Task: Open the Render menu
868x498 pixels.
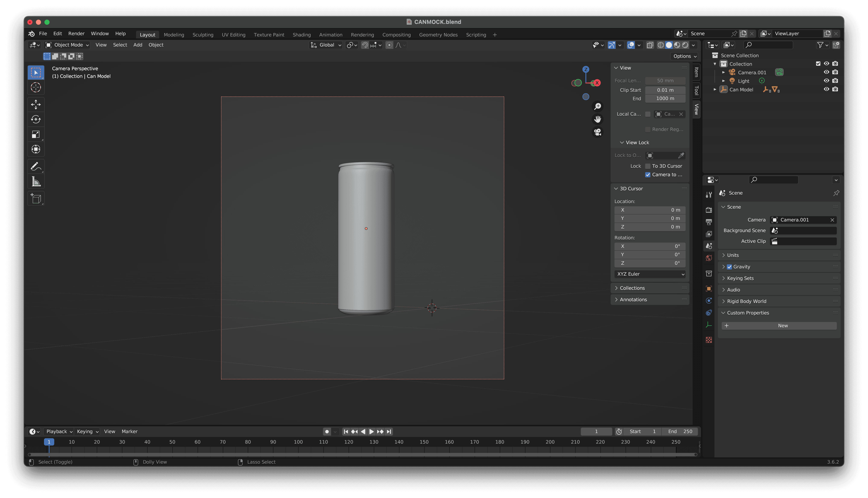Action: pos(76,33)
